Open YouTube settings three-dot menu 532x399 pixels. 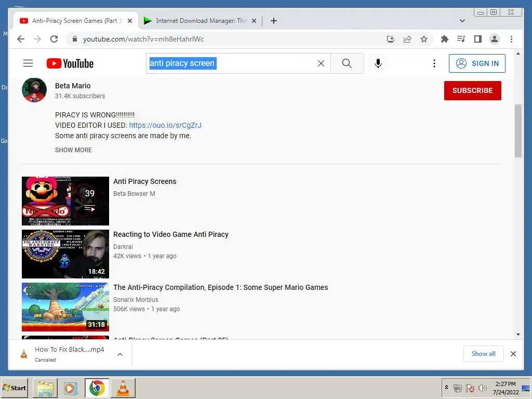pos(434,63)
